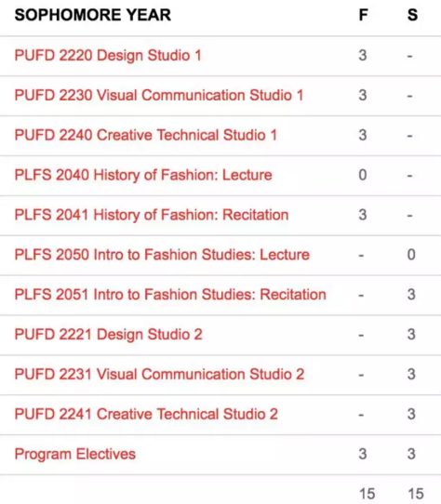
Task: Open PLFS 2041 History of Fashion: Recitation
Action: click(x=152, y=215)
